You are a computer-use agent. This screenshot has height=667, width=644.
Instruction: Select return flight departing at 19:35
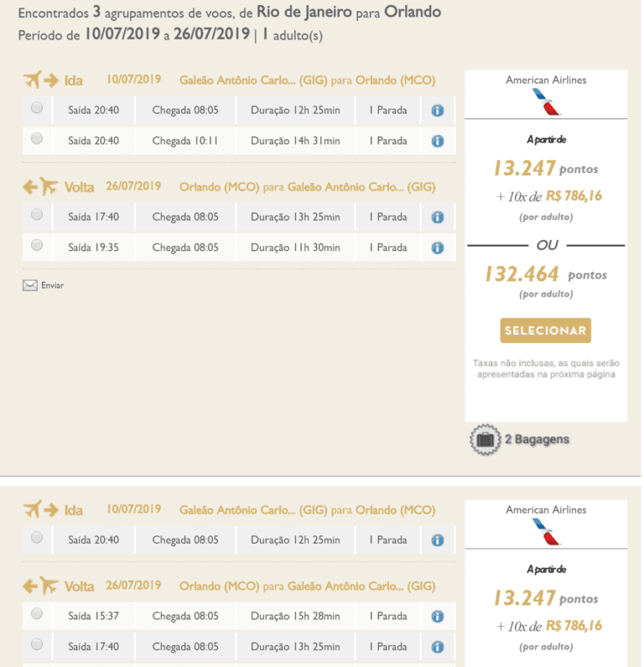[x=37, y=245]
